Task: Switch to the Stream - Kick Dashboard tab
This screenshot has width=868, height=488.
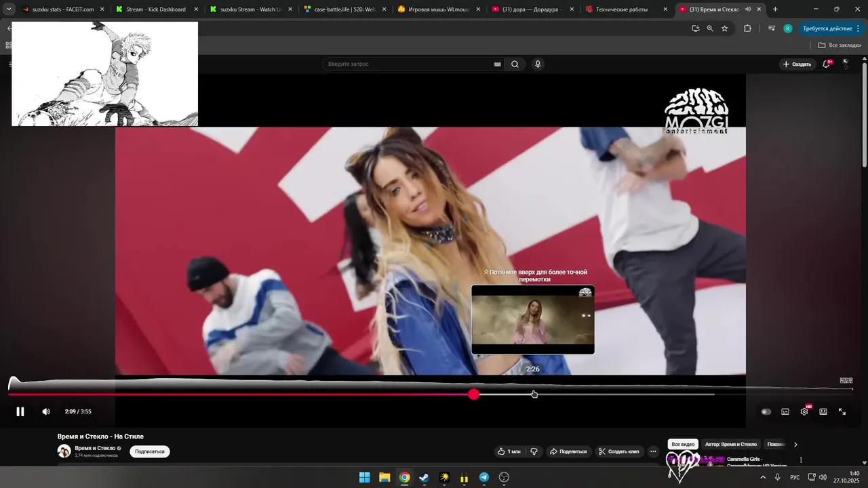Action: coord(156,9)
